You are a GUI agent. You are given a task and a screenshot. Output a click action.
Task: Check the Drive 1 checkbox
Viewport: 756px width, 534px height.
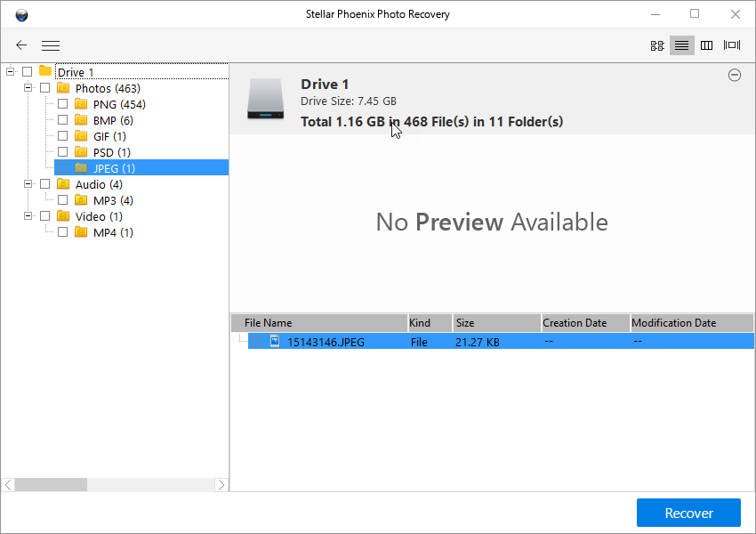(x=28, y=71)
